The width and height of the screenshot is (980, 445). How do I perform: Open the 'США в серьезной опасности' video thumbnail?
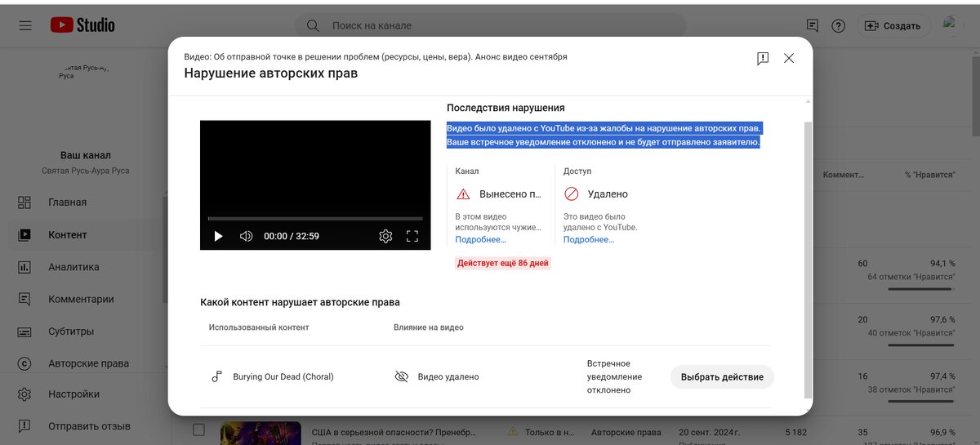(261, 433)
